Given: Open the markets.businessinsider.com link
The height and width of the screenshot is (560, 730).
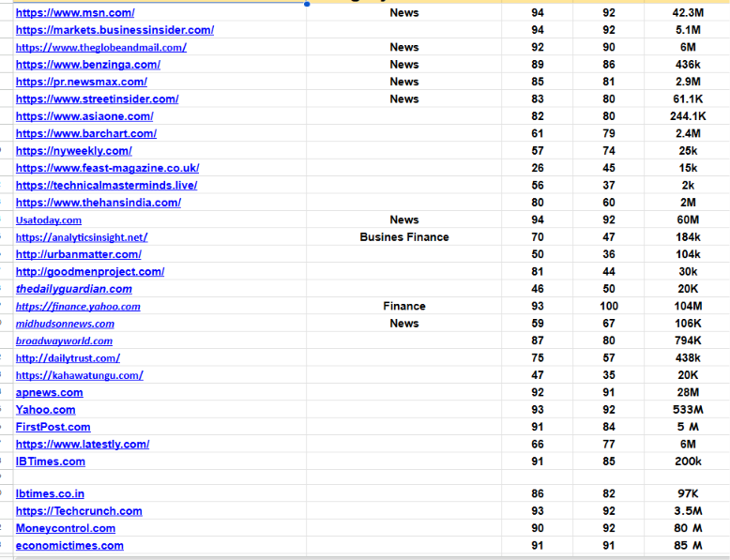Looking at the screenshot, I should 114,30.
